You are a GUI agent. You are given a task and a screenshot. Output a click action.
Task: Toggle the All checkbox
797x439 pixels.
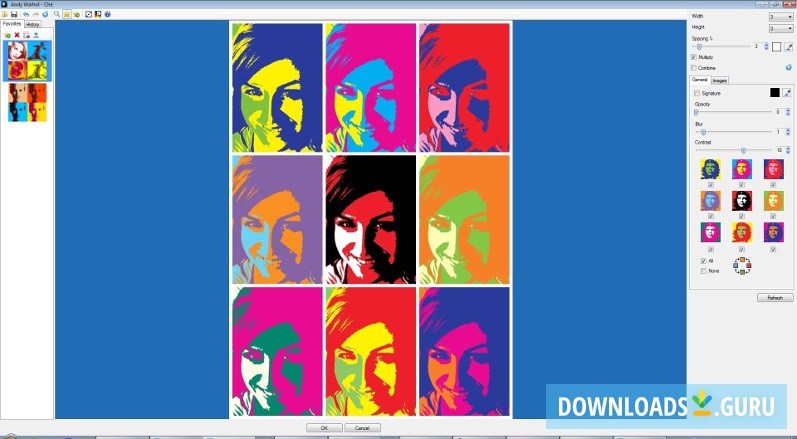click(x=703, y=261)
